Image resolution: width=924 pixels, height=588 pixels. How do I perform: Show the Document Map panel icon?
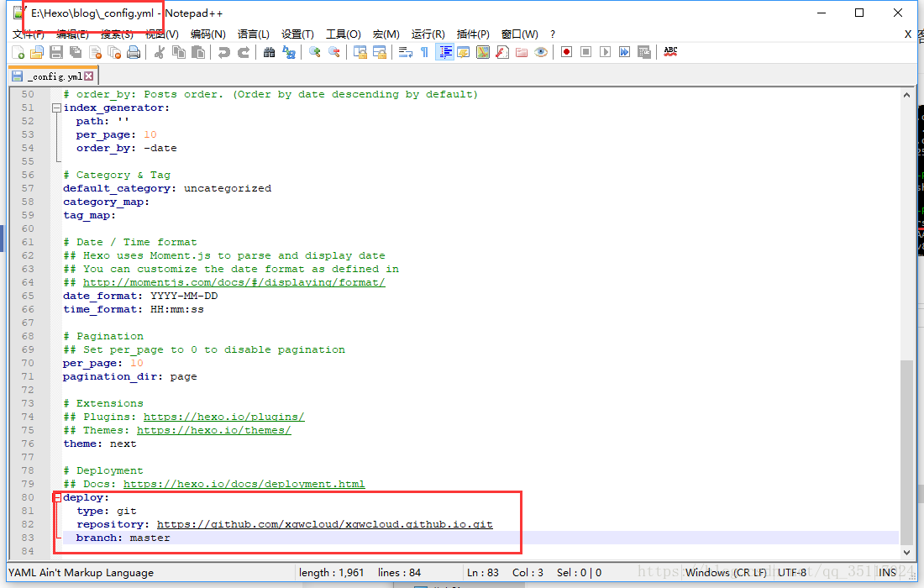click(483, 52)
